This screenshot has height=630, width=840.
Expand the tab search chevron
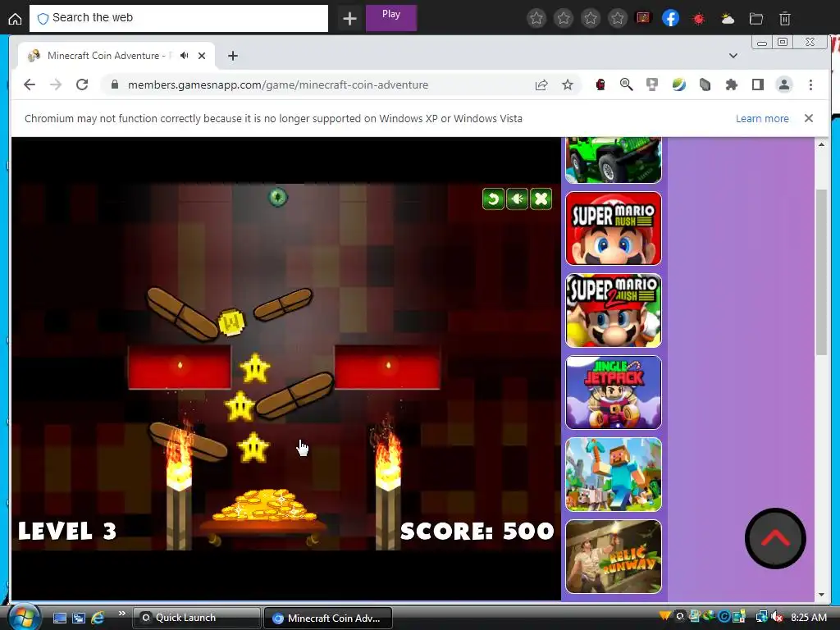733,56
